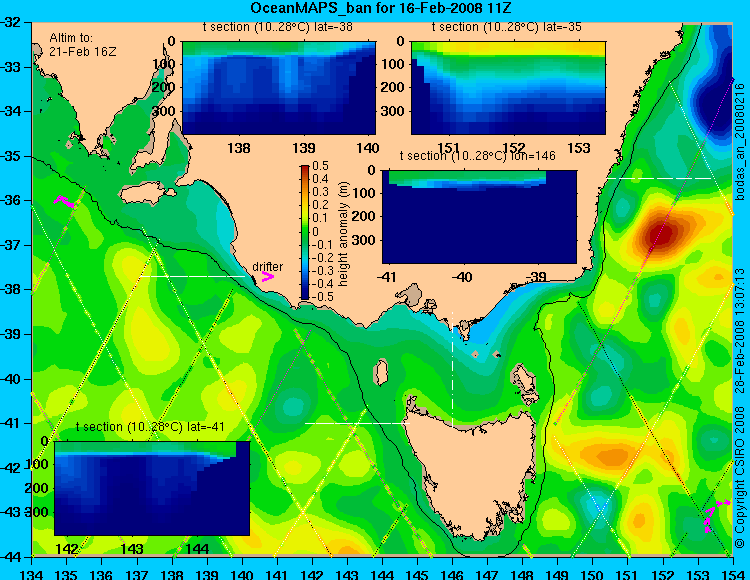Click the white dashed section line at latitude -38
The width and height of the screenshot is (750, 580).
point(192,276)
